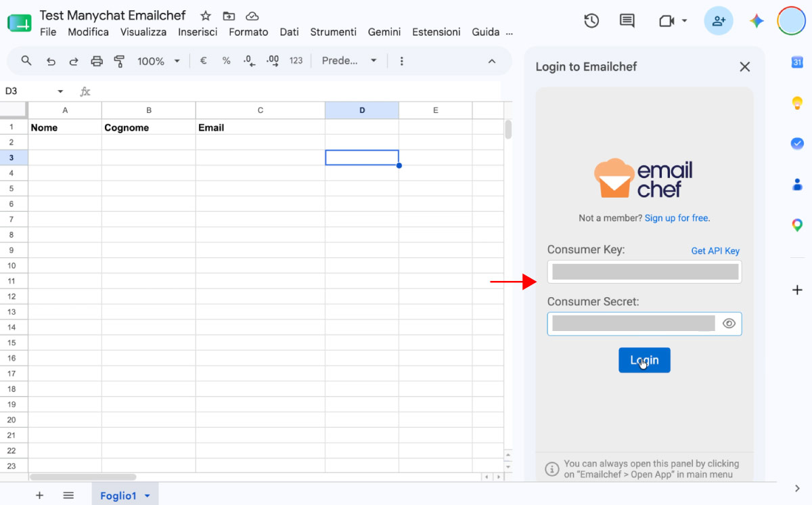812x505 pixels.
Task: Click the Consumer Key input field
Action: [644, 271]
